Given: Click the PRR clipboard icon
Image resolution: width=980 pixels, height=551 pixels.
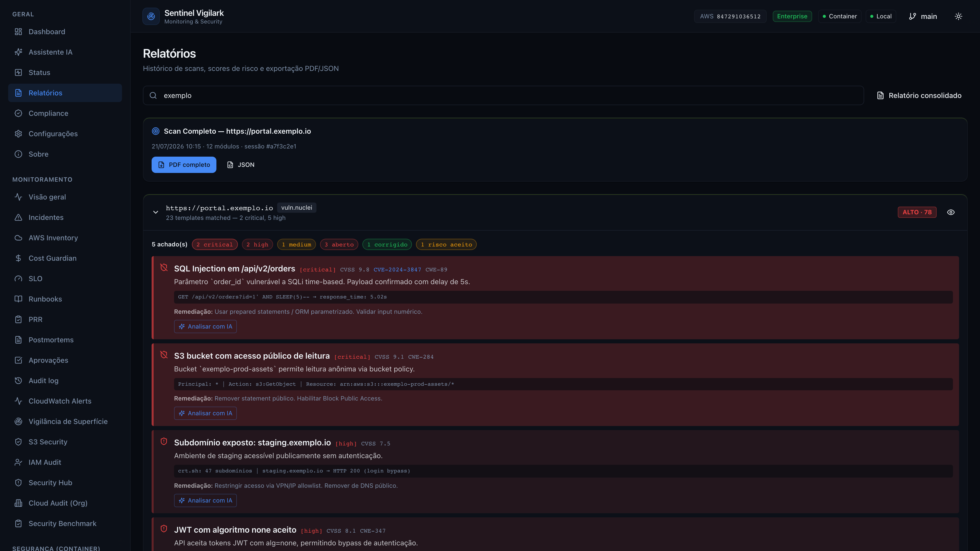Looking at the screenshot, I should pyautogui.click(x=18, y=319).
